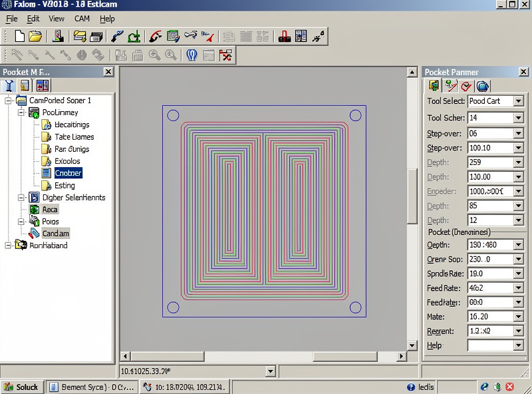
Task: Open first tab icon in Pocket Panmer panel
Action: point(434,86)
